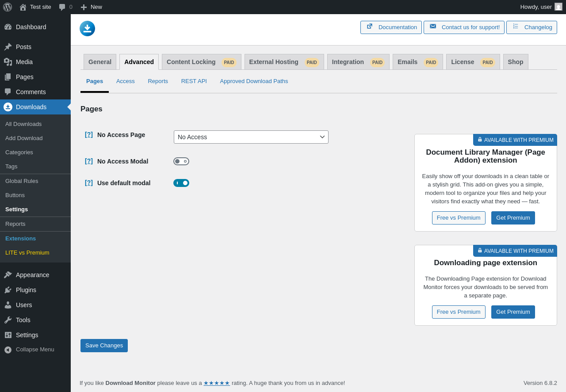Click the Comments icon in sidebar

(x=8, y=92)
